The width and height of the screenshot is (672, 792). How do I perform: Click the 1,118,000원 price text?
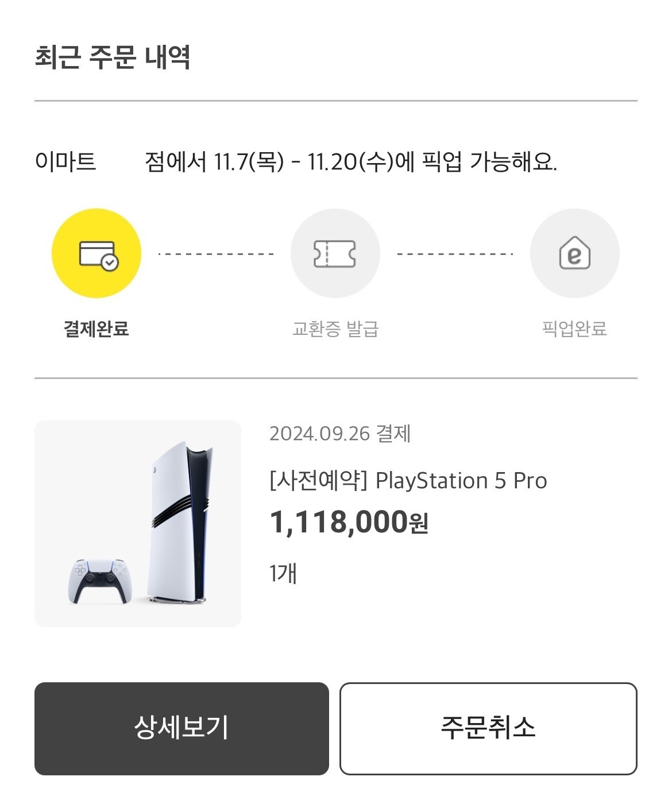tap(349, 522)
